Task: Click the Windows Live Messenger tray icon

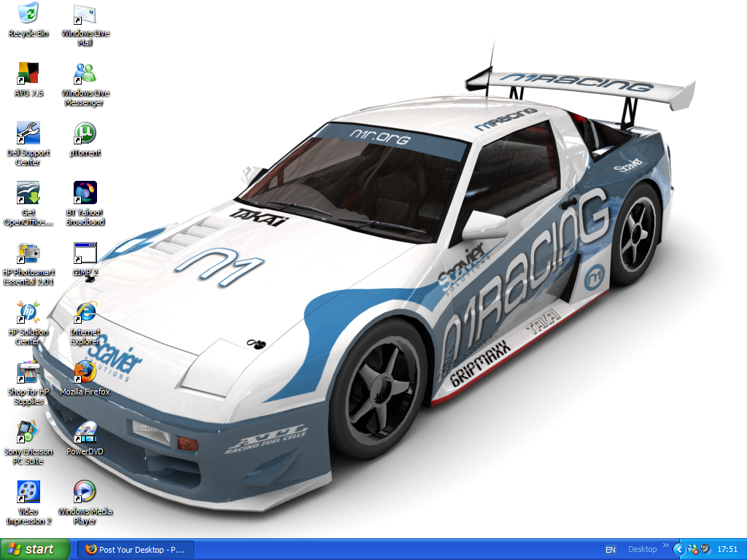Action: tap(693, 550)
